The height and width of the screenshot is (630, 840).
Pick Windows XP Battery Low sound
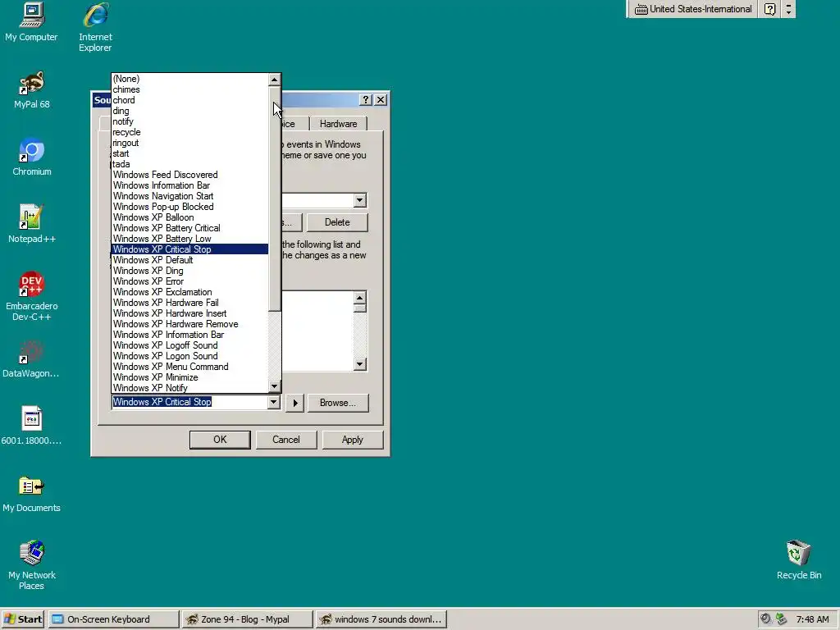click(189, 239)
